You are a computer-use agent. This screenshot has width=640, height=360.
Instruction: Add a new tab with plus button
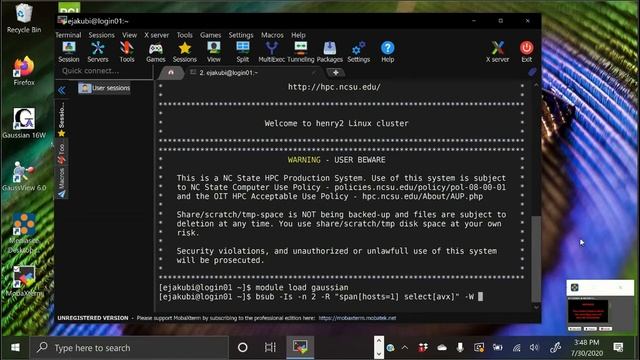(336, 73)
